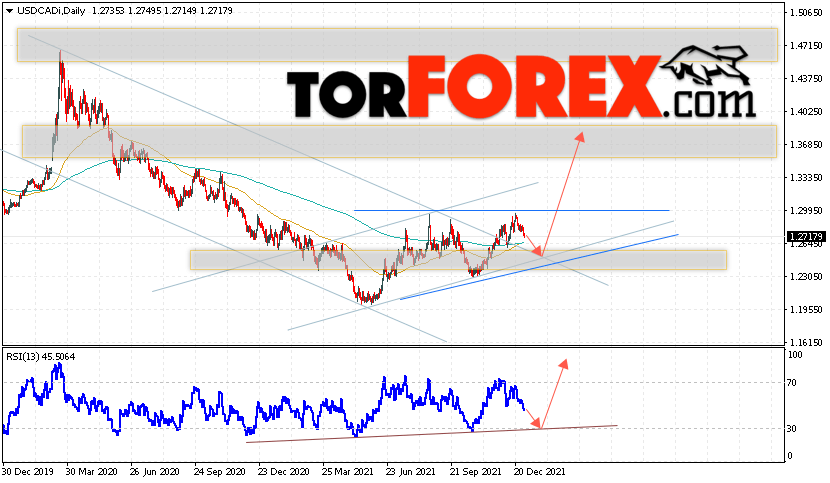Click the 1.47150 price axis label

pyautogui.click(x=806, y=46)
